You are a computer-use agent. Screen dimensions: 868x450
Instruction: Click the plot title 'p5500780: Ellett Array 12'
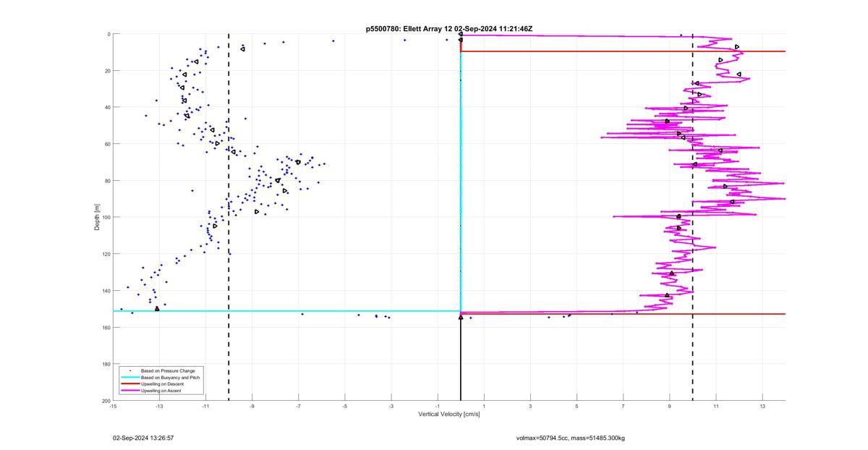pyautogui.click(x=409, y=29)
